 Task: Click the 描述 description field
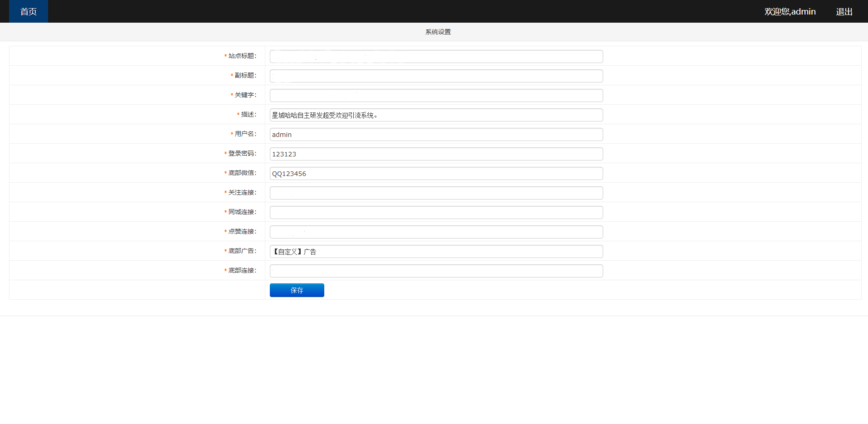[436, 115]
